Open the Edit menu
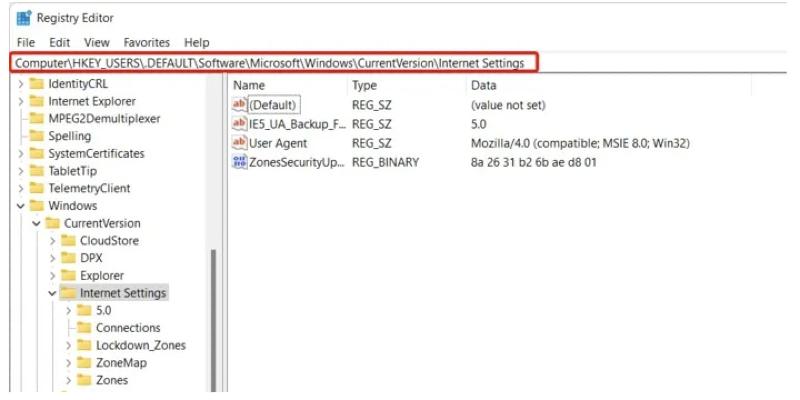Image resolution: width=800 pixels, height=400 pixels. [59, 42]
